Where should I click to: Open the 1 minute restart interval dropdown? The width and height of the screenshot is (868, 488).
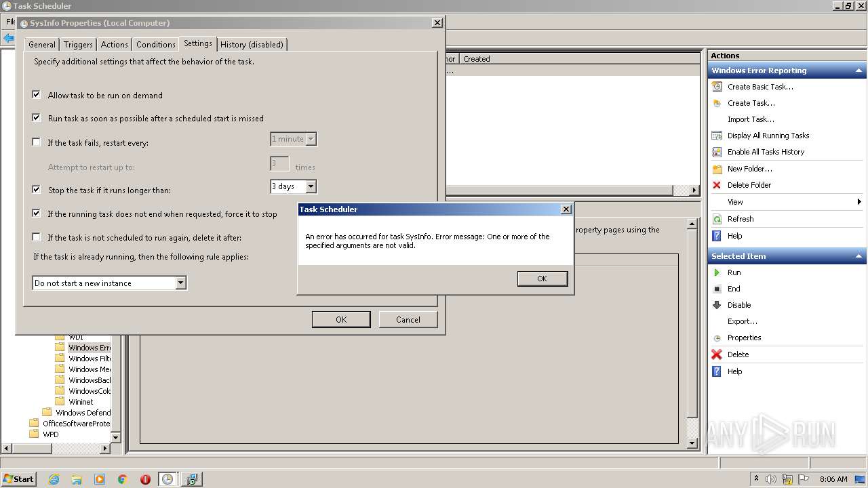(311, 139)
